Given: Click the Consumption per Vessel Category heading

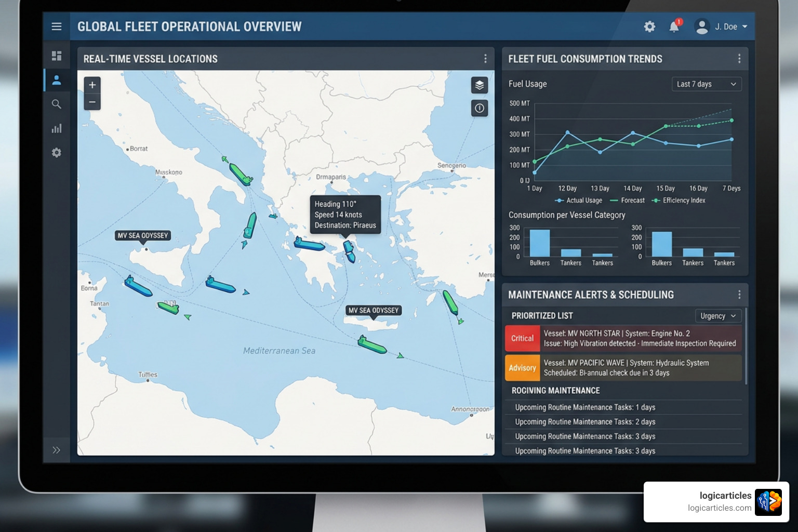Looking at the screenshot, I should 567,215.
